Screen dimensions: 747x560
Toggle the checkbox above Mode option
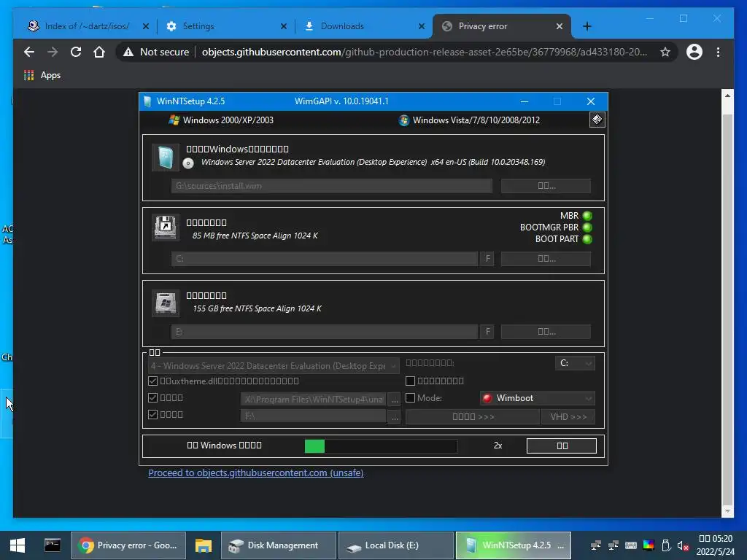click(x=410, y=381)
